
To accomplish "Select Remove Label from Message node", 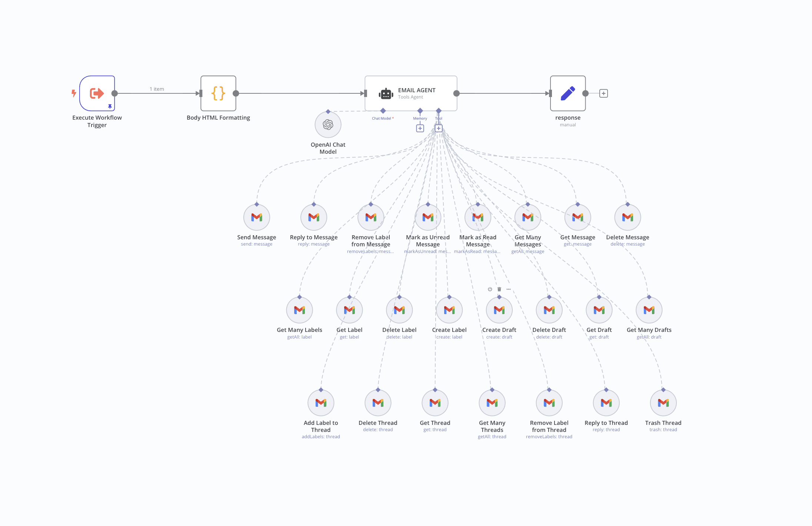I will coord(371,217).
